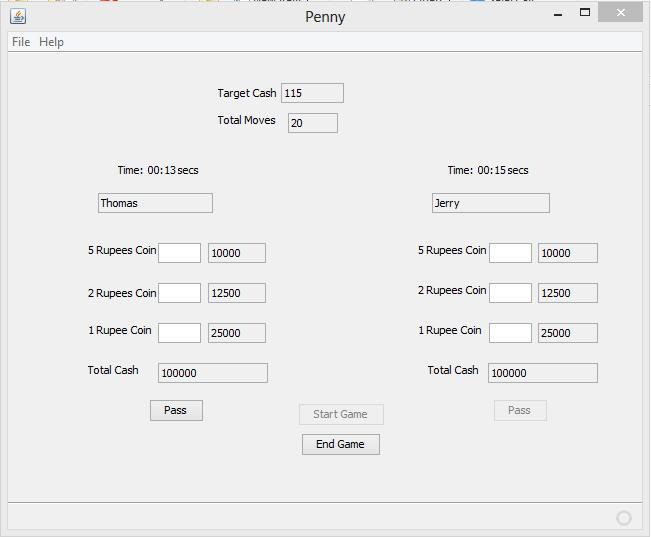651x537 pixels.
Task: Click Jerry's 1 Rupee Coin input box
Action: 510,333
